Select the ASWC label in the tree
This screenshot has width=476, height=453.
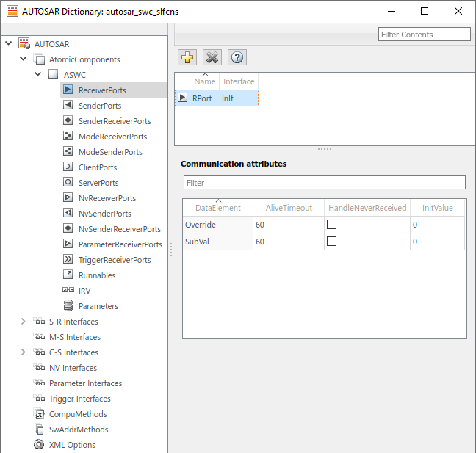75,75
